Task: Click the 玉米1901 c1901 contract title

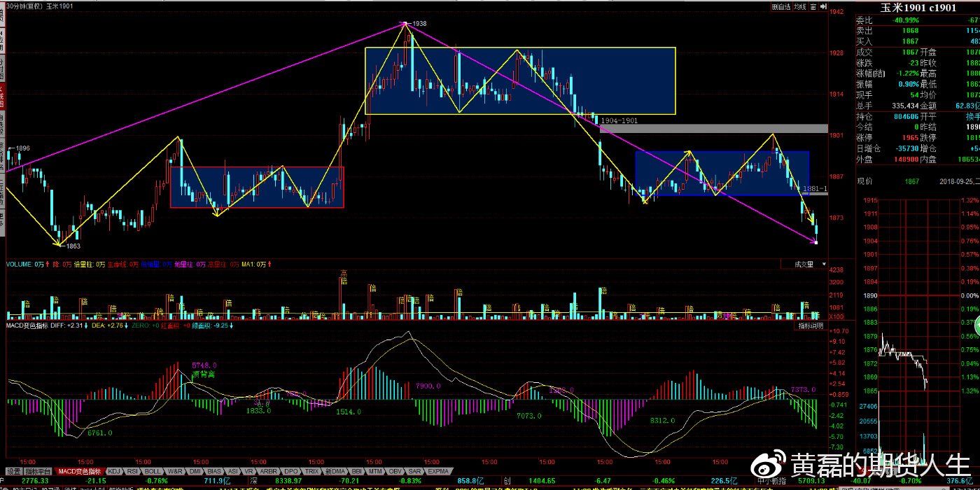Action: coord(918,8)
